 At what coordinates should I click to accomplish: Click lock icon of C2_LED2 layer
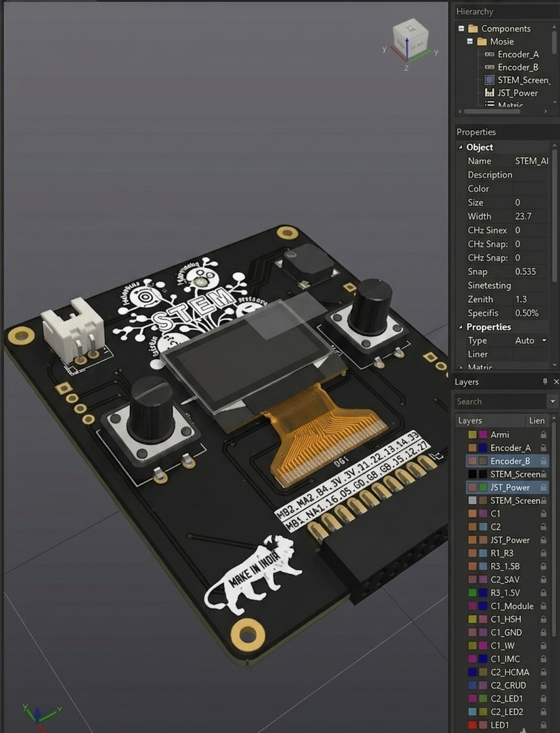(543, 711)
